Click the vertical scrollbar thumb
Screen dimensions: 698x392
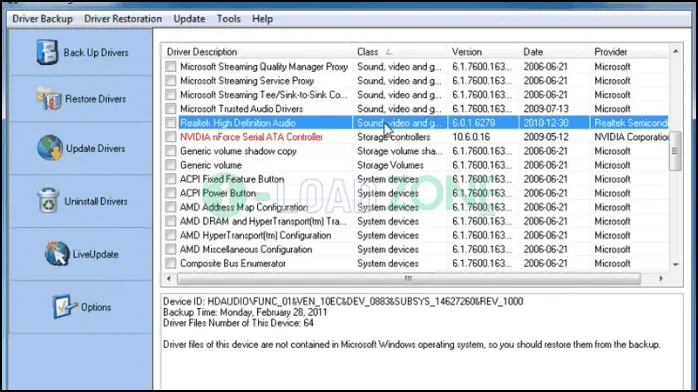[x=676, y=150]
